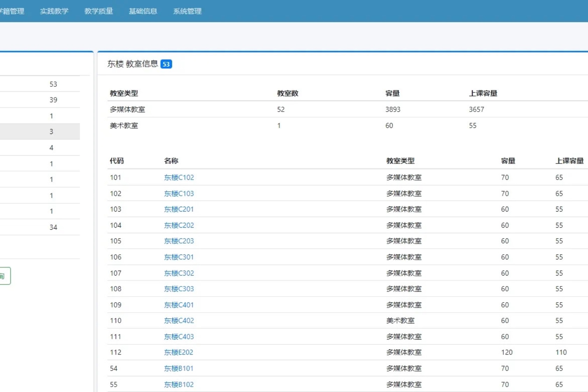Open the 东楼C103 classroom link

[179, 193]
